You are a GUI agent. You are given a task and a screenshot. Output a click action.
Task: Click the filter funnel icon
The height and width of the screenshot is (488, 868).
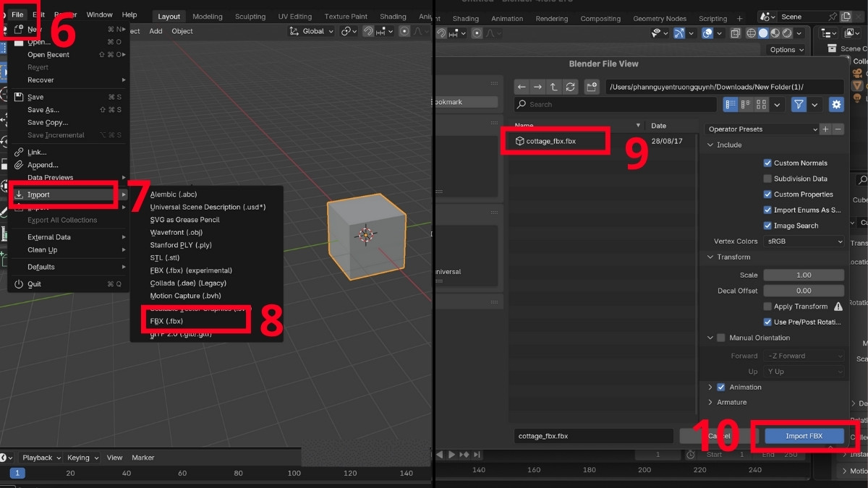[799, 105]
